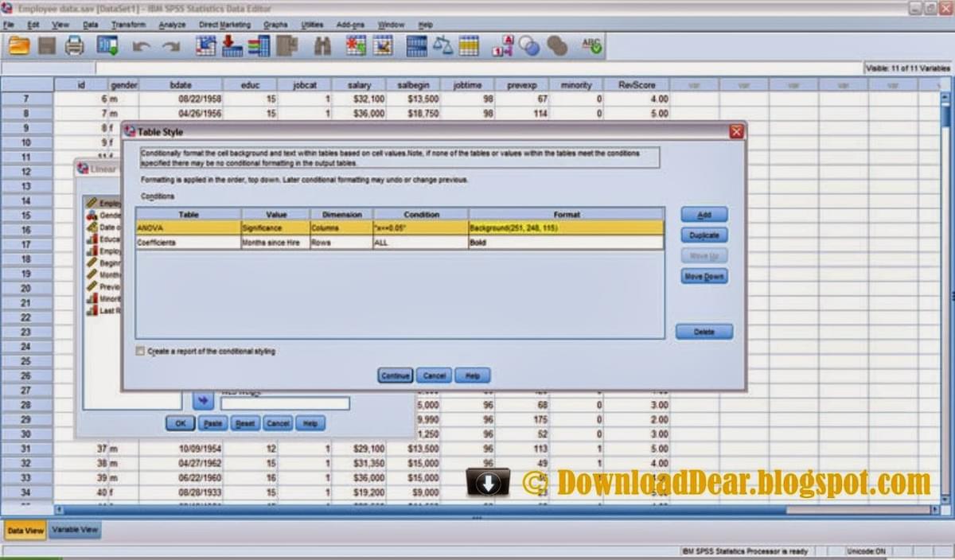Enable 'Create a report of the conditional styling'
Viewport: 955px width, 560px height.
(x=140, y=351)
